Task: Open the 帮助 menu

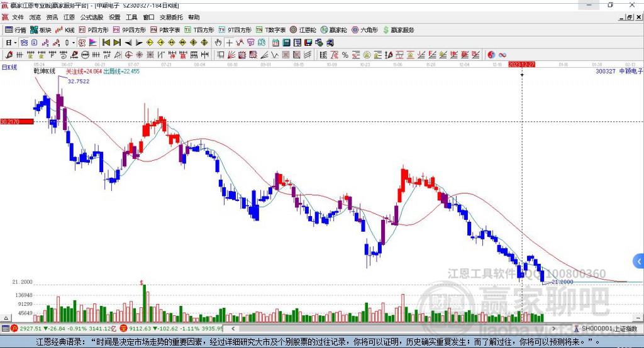Action: coord(194,17)
